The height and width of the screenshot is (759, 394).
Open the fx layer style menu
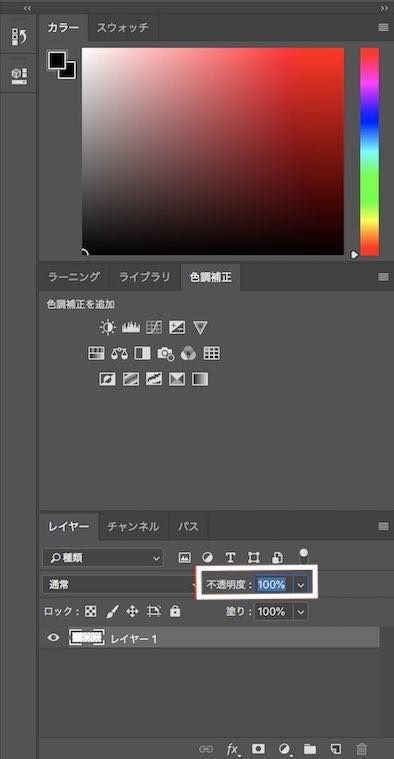coord(233,749)
